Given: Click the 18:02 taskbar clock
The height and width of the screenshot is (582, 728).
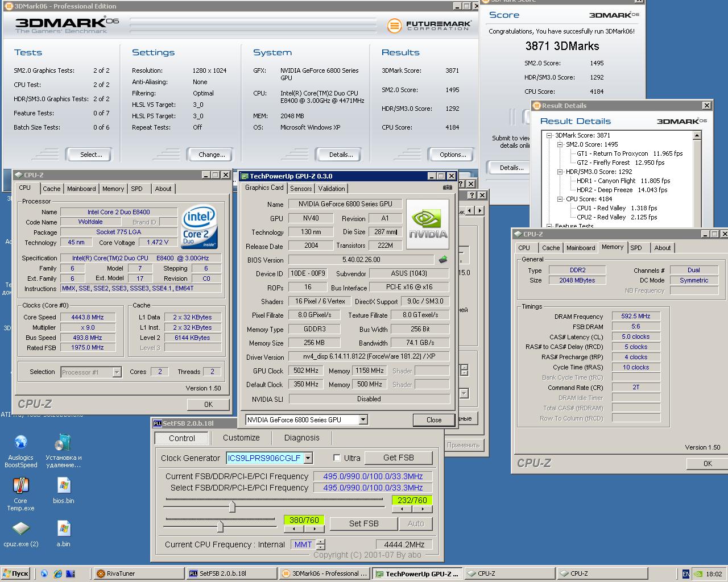Looking at the screenshot, I should tap(714, 574).
